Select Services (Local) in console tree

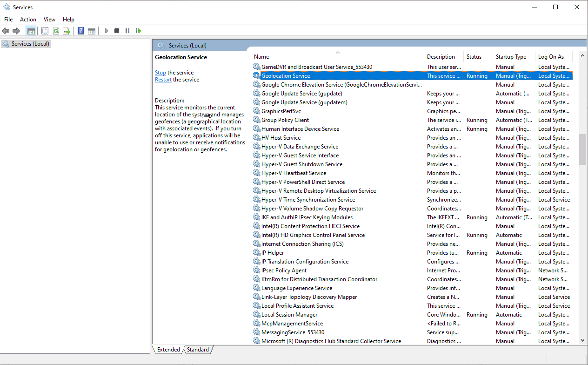click(30, 44)
